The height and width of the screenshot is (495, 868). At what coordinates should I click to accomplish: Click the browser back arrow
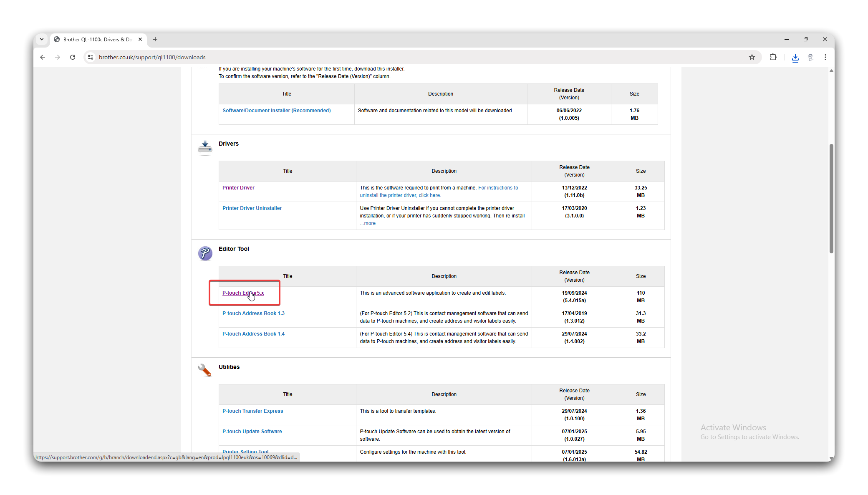click(43, 57)
